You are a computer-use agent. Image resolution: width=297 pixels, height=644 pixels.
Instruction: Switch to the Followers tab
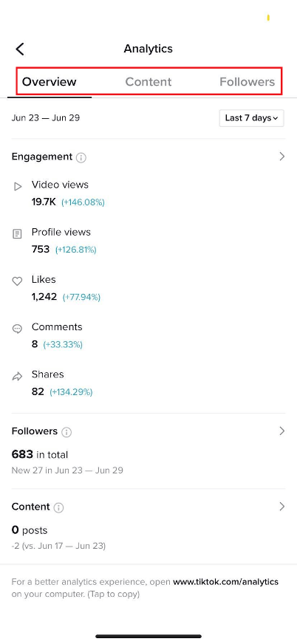click(247, 82)
